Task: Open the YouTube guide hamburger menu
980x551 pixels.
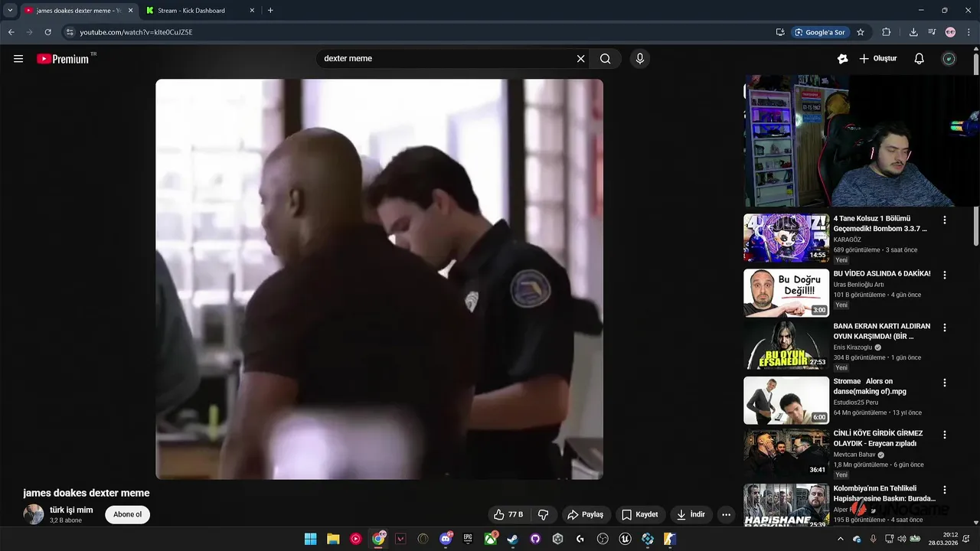Action: (x=18, y=59)
